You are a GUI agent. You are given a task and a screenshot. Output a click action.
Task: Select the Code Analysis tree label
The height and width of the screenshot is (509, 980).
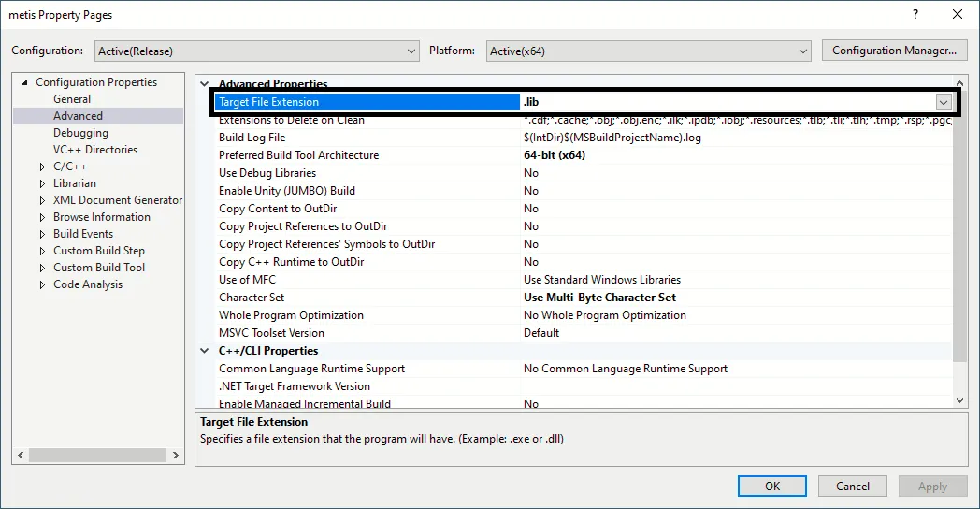88,284
